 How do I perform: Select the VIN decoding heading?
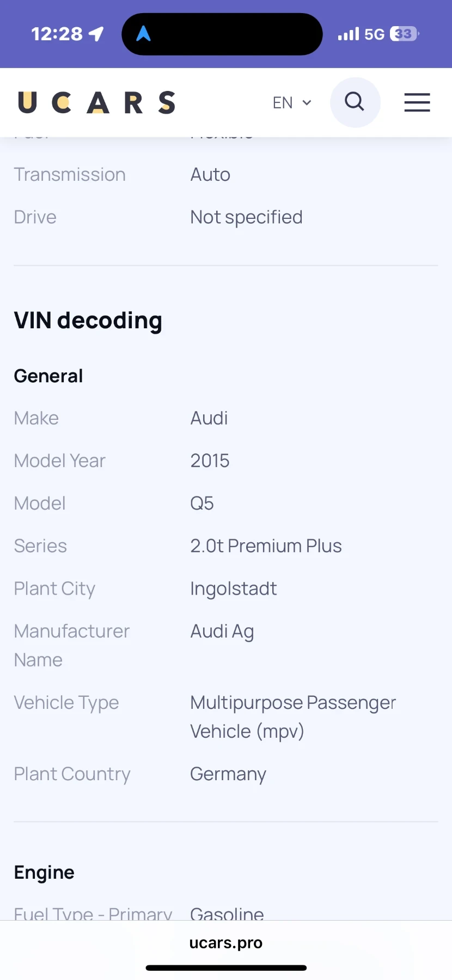tap(88, 320)
